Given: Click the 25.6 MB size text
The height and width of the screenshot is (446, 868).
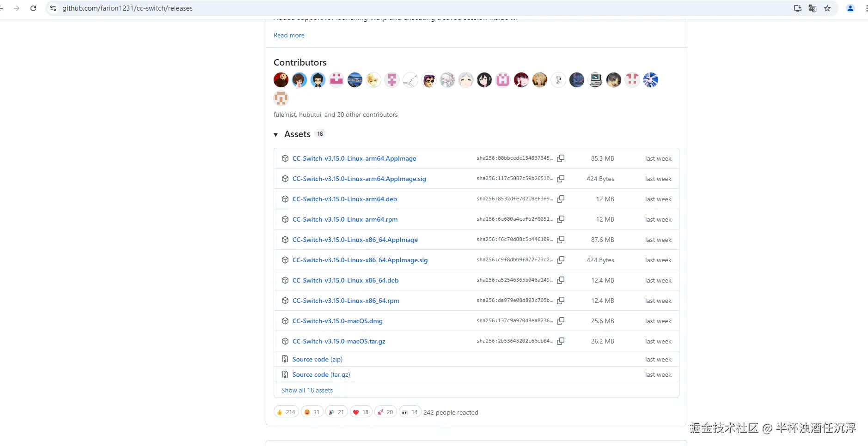Looking at the screenshot, I should [602, 321].
